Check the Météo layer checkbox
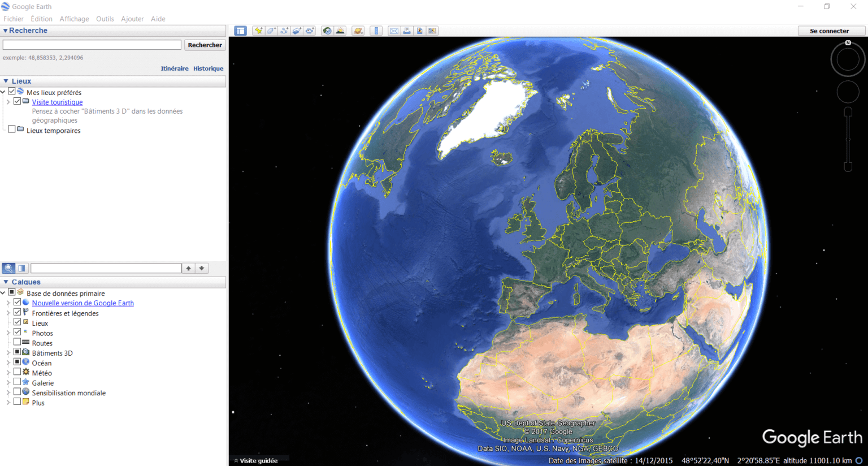This screenshot has height=466, width=868. pyautogui.click(x=17, y=373)
